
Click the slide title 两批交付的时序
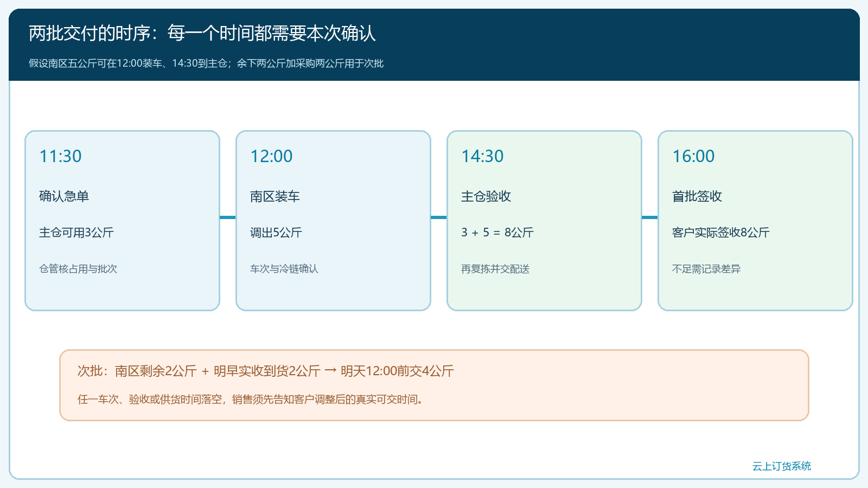coord(202,34)
